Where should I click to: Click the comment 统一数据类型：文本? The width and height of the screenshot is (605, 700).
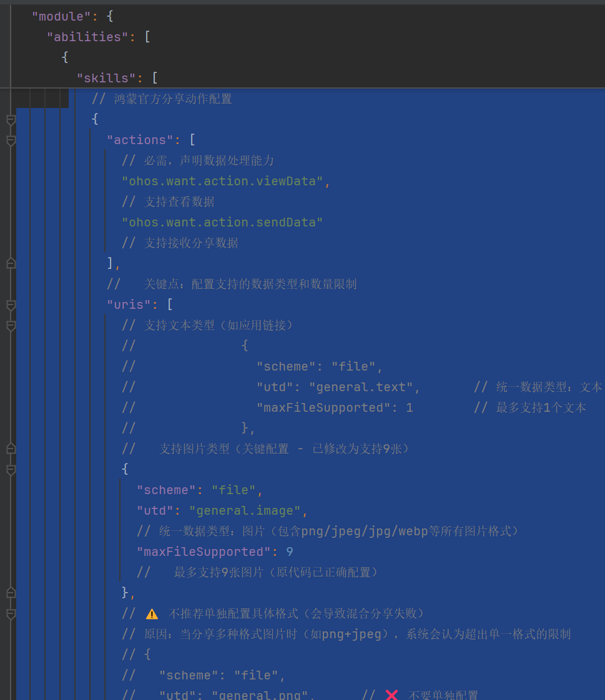pos(538,387)
